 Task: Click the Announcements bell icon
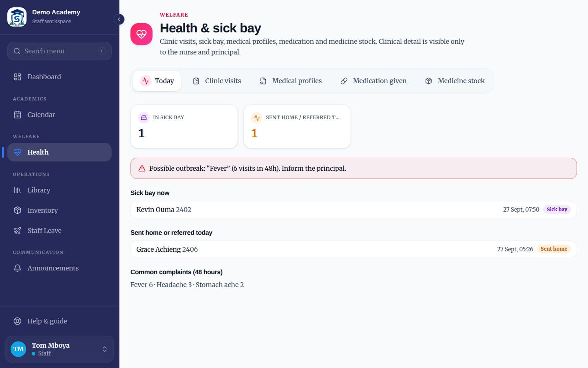click(17, 268)
